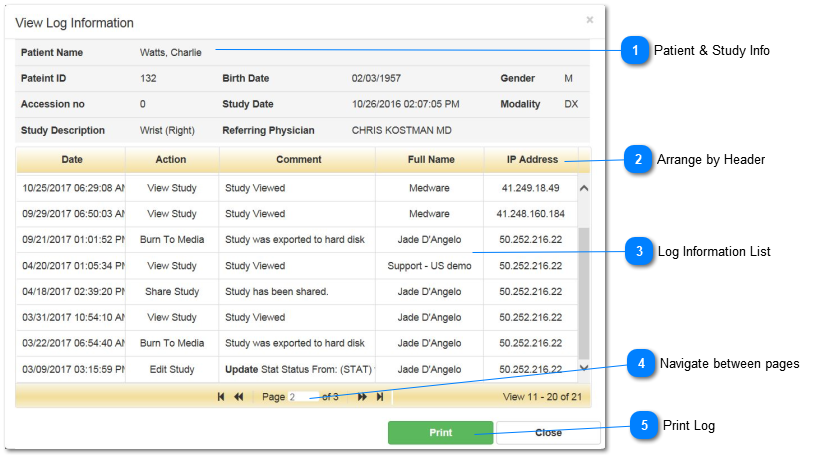Sort log by Full Name header
The width and height of the screenshot is (816, 458).
click(430, 160)
